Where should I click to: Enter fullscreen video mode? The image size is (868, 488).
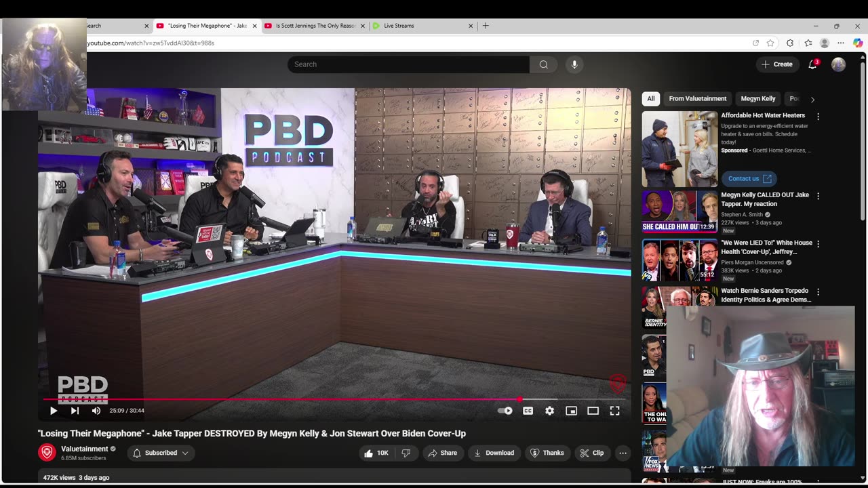614,411
